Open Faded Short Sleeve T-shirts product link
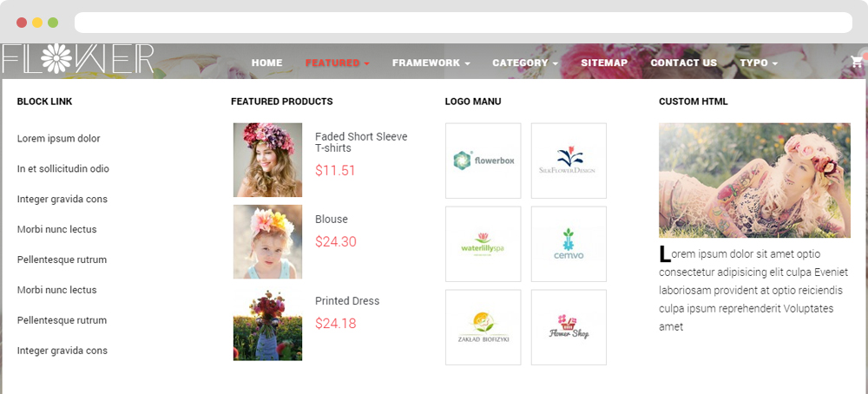Screen dimensions: 868x394 pyautogui.click(x=361, y=142)
